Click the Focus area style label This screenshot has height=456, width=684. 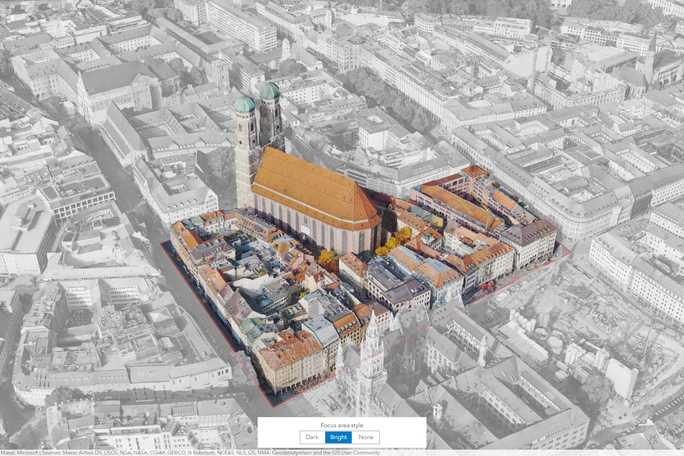click(x=341, y=424)
